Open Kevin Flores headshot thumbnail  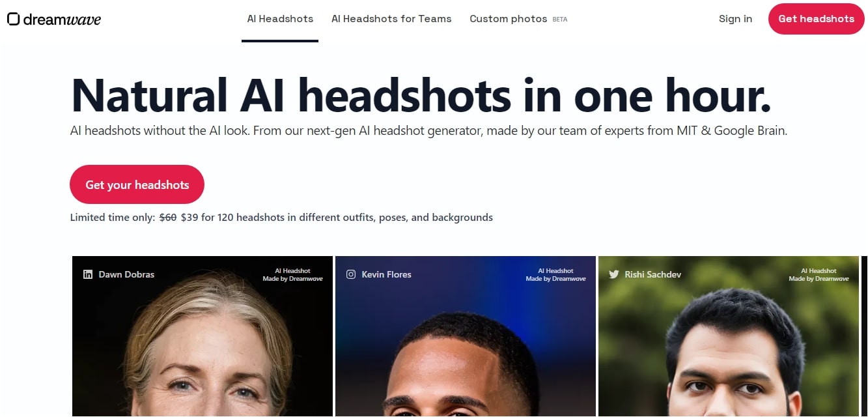click(466, 336)
